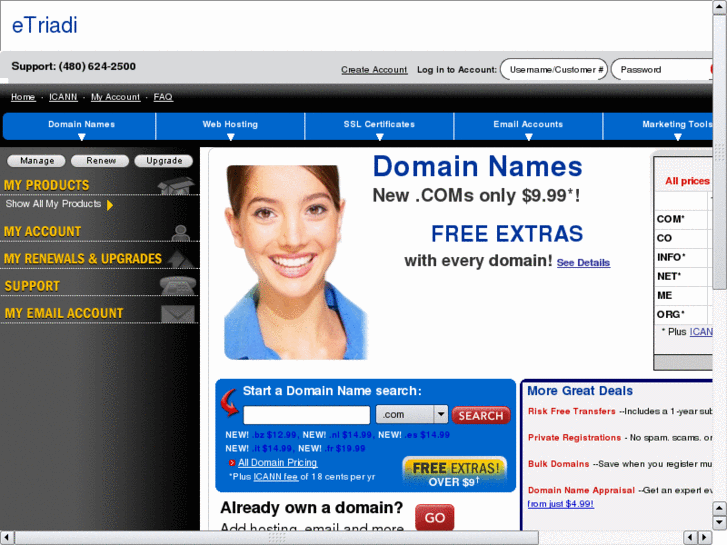Screen dimensions: 727x545
Task: Open the Email Accounts menu tab
Action: (x=528, y=126)
